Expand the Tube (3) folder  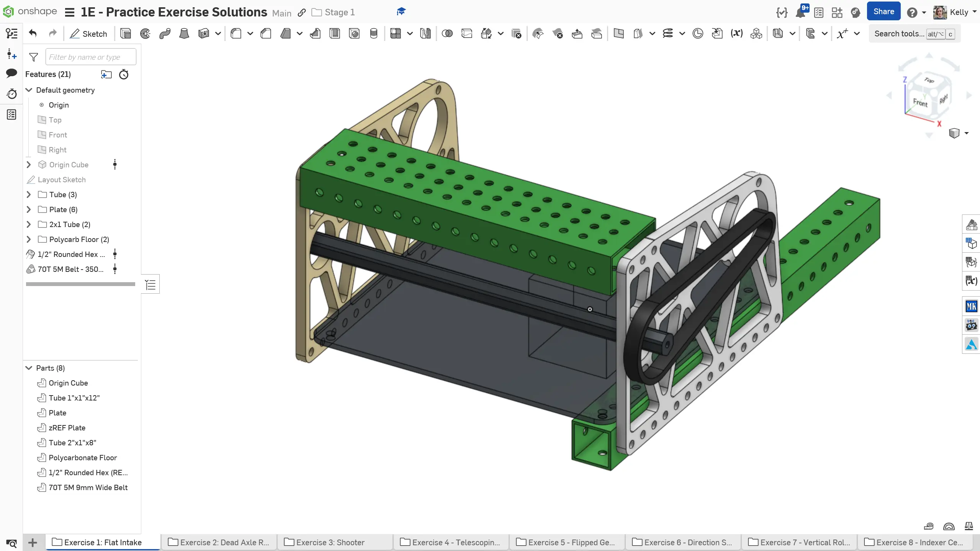pos(29,195)
